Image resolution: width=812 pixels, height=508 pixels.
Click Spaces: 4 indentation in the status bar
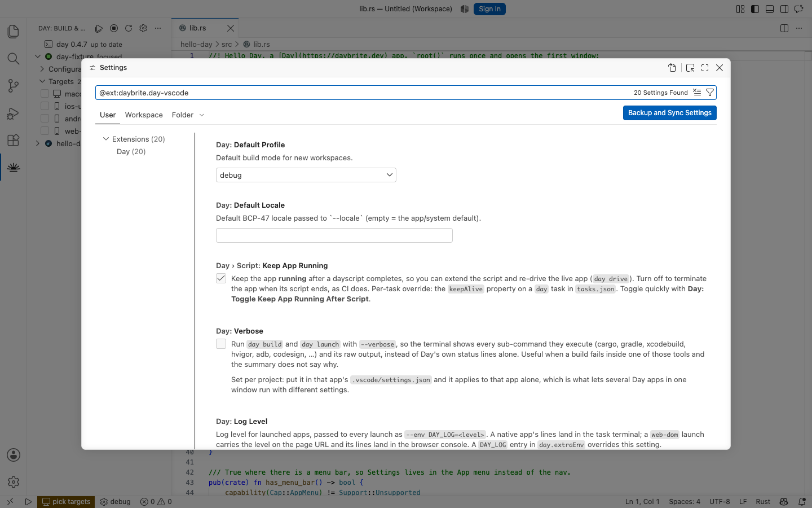click(x=685, y=501)
